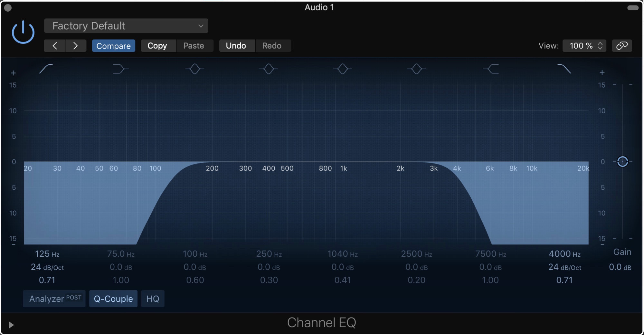Click the Copy button
Image resolution: width=644 pixels, height=335 pixels.
(157, 46)
